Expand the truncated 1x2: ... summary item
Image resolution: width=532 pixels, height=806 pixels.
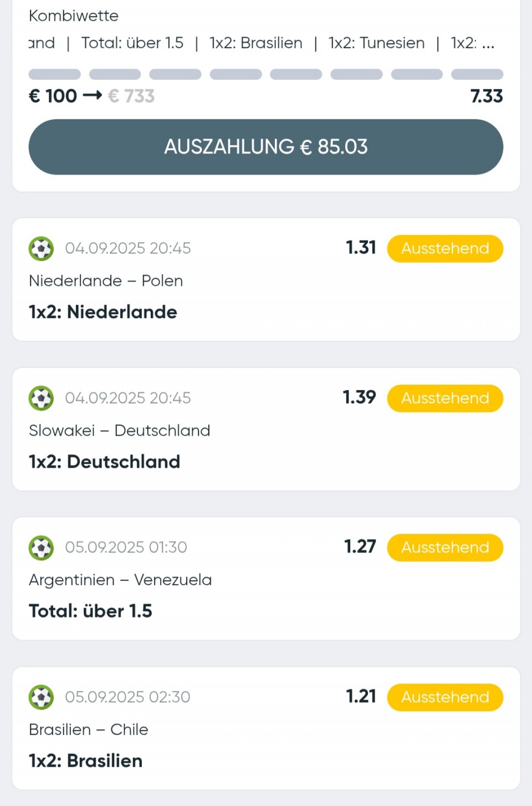(472, 43)
